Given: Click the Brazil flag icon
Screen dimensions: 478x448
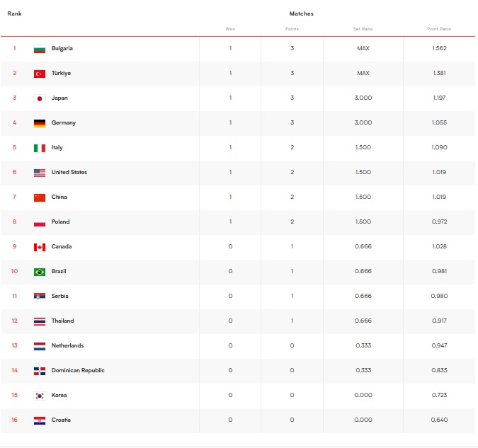Looking at the screenshot, I should [x=40, y=272].
